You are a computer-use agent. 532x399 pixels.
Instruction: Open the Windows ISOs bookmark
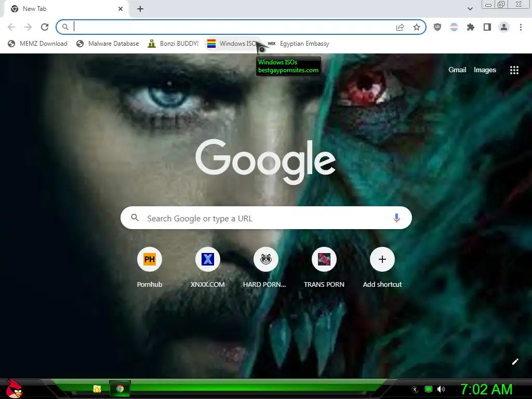click(232, 44)
